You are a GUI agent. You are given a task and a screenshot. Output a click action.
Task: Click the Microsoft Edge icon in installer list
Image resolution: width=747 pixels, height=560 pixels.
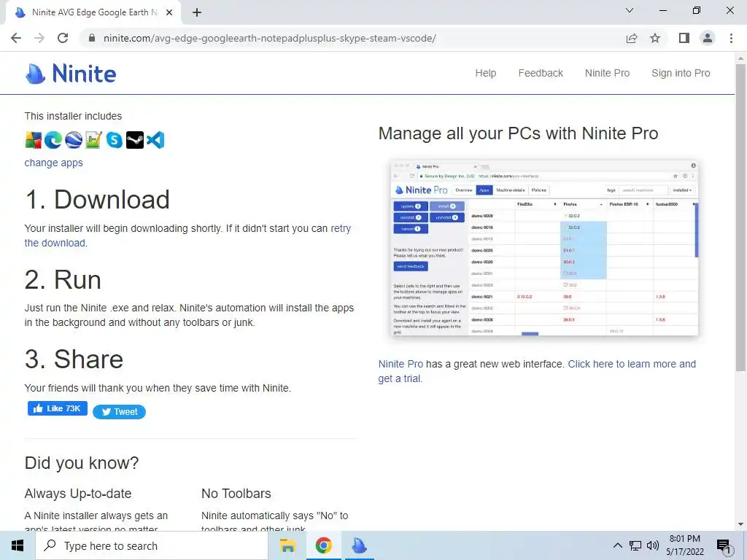pos(53,140)
